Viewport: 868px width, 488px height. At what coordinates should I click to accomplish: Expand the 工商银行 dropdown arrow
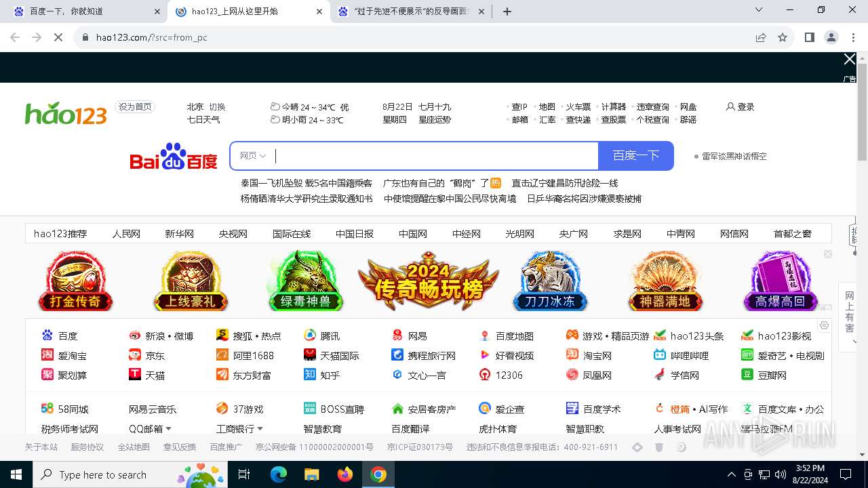[x=260, y=428]
